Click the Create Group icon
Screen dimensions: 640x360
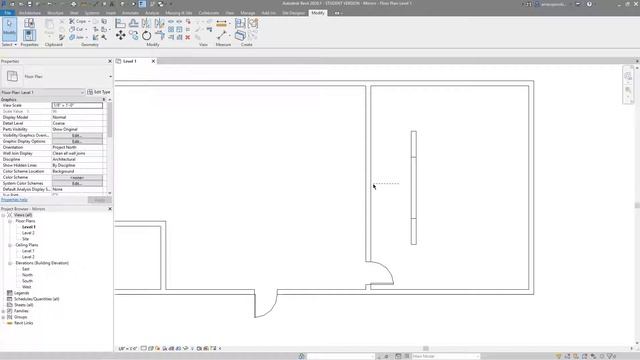(253, 23)
